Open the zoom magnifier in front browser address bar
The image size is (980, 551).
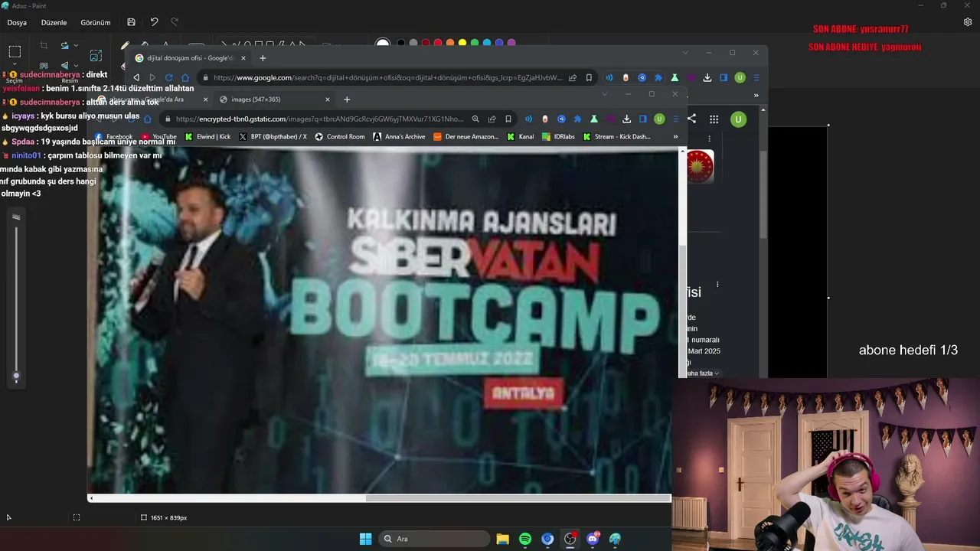coord(475,119)
